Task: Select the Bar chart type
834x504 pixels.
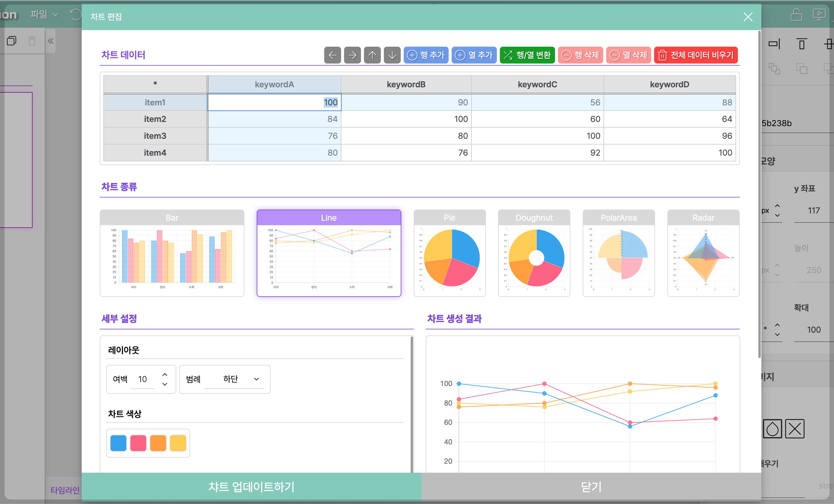Action: click(172, 253)
